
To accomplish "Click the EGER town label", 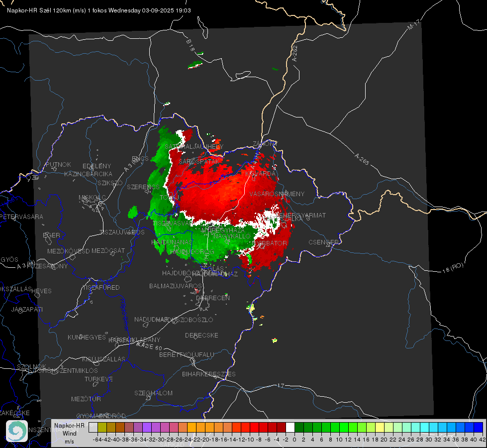I will (x=52, y=235).
